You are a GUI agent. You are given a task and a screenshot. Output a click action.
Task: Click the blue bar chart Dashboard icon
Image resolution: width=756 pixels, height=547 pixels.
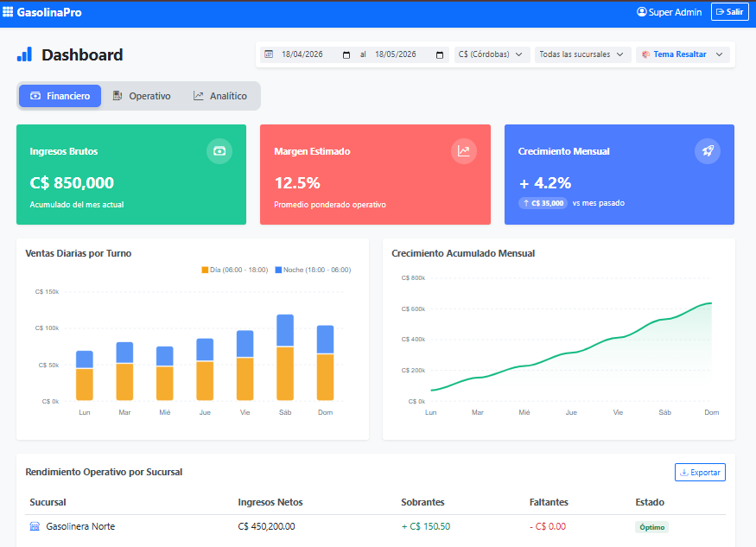[x=24, y=54]
